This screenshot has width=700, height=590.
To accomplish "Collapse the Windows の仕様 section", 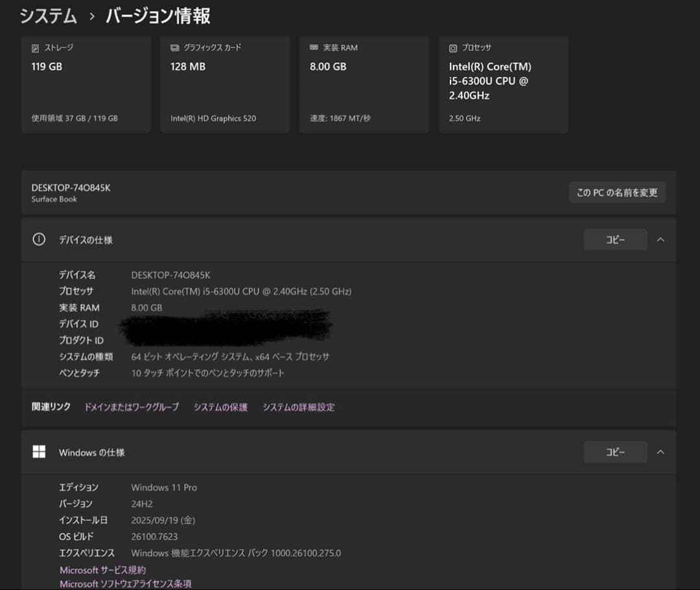I will pyautogui.click(x=660, y=452).
